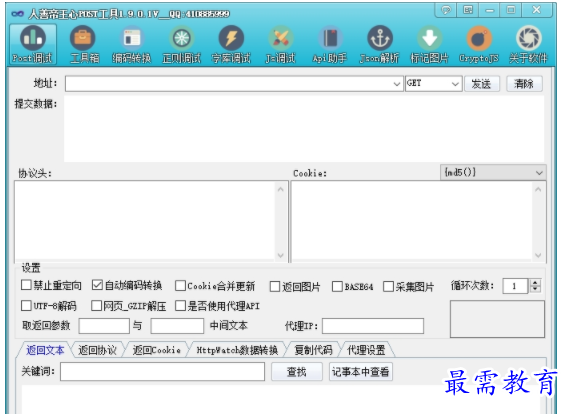Switch to the 代理设置 tab
Viewport: 566px width, 414px height.
coord(366,350)
